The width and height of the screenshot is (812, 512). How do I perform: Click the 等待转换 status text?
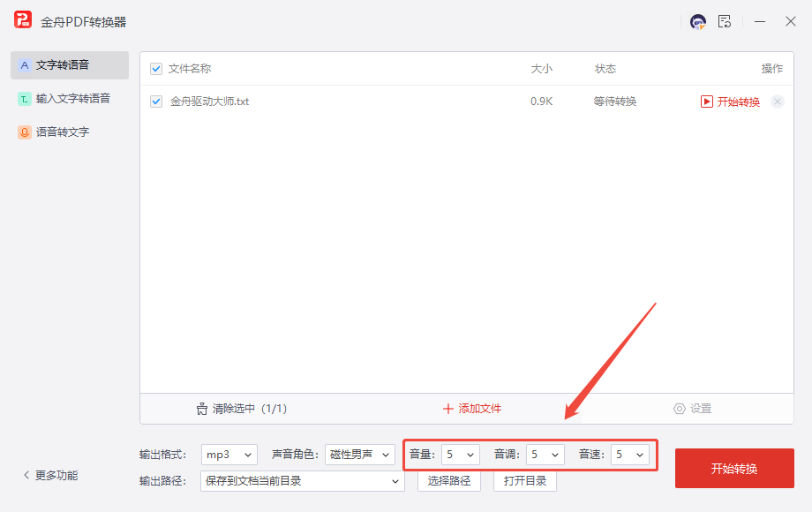614,102
